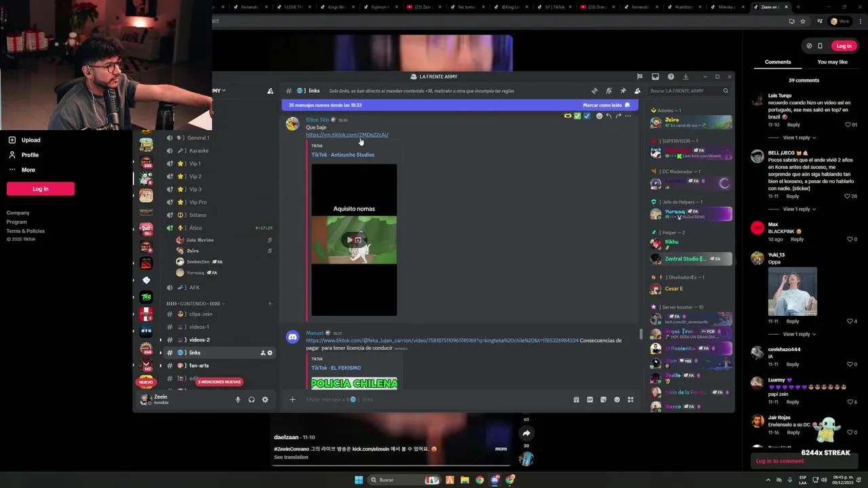Image resolution: width=868 pixels, height=488 pixels.
Task: Join the Vip 2 voice channel
Action: point(221,176)
